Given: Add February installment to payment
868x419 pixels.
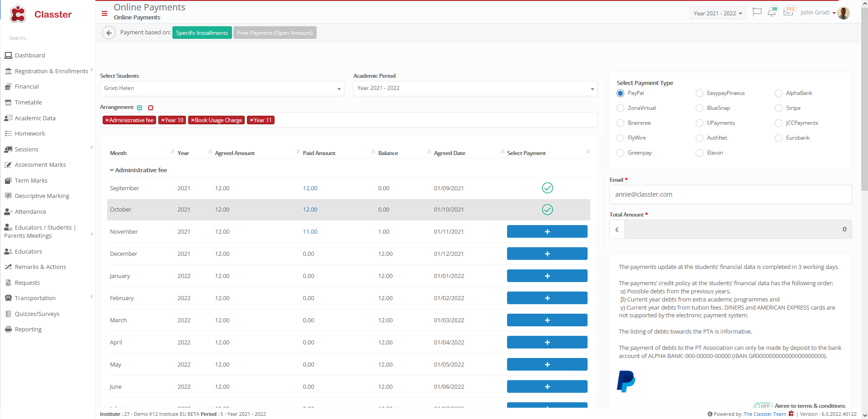Looking at the screenshot, I should (547, 298).
